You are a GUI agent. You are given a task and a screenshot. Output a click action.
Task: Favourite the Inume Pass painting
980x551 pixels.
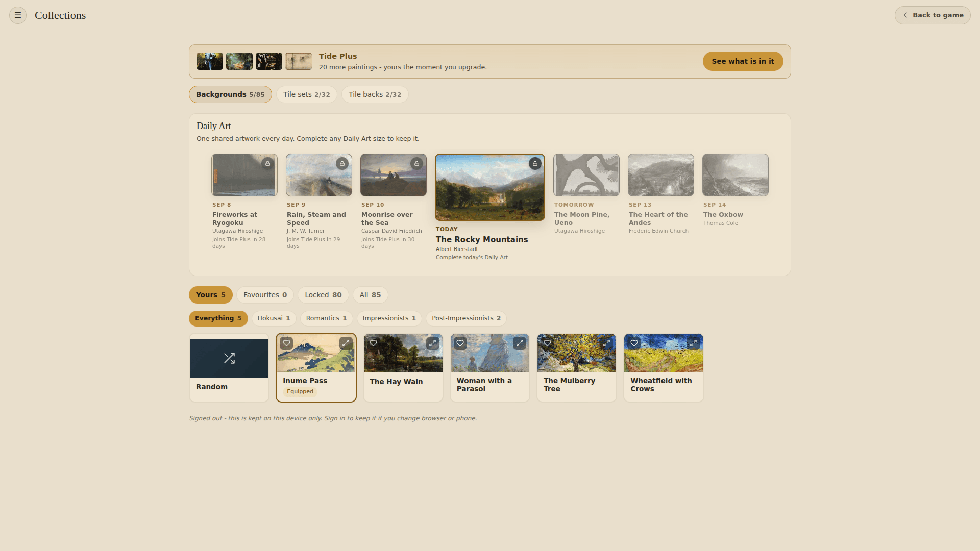pos(287,343)
